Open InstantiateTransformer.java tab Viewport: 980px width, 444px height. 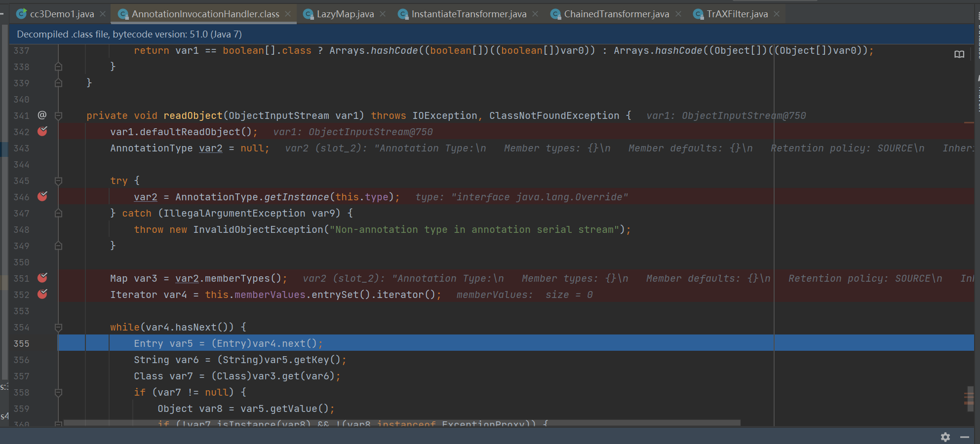(469, 14)
